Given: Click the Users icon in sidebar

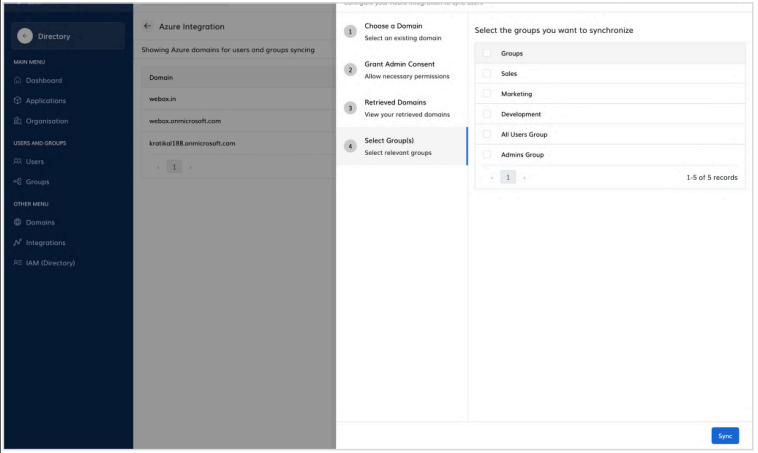Looking at the screenshot, I should tap(17, 161).
